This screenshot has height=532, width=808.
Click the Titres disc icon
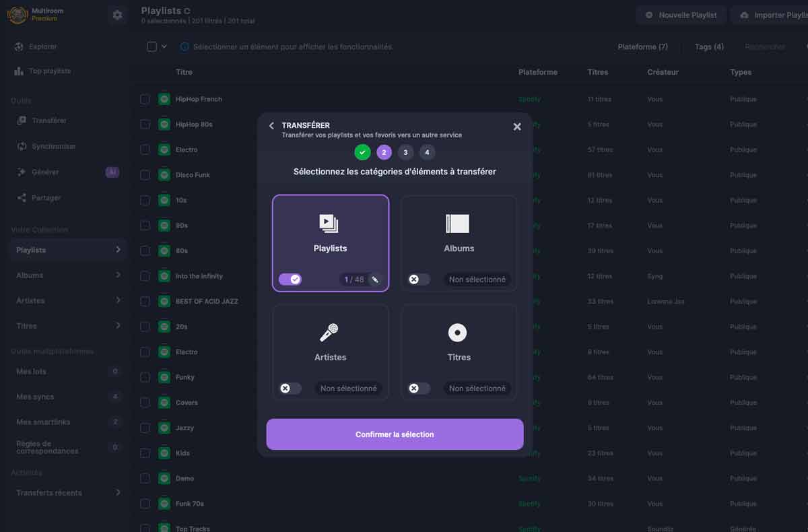pos(458,333)
